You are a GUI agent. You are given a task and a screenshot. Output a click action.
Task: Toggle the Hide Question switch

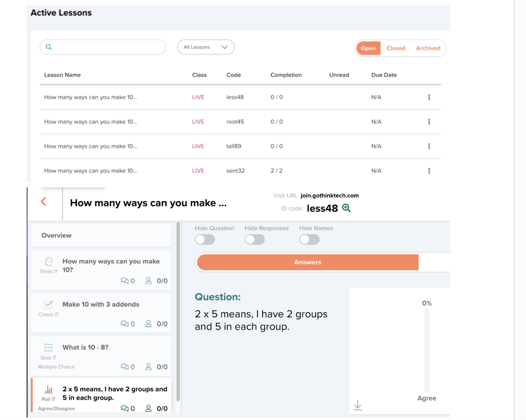tap(205, 239)
